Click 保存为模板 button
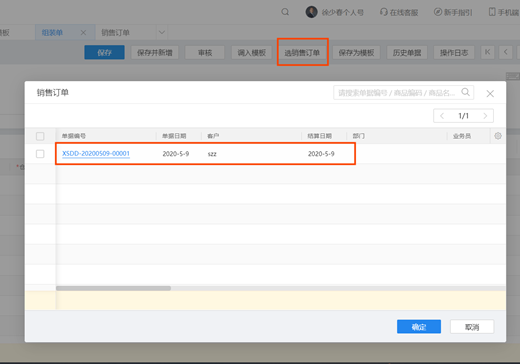Screen dimensions: 520x364 (356, 53)
